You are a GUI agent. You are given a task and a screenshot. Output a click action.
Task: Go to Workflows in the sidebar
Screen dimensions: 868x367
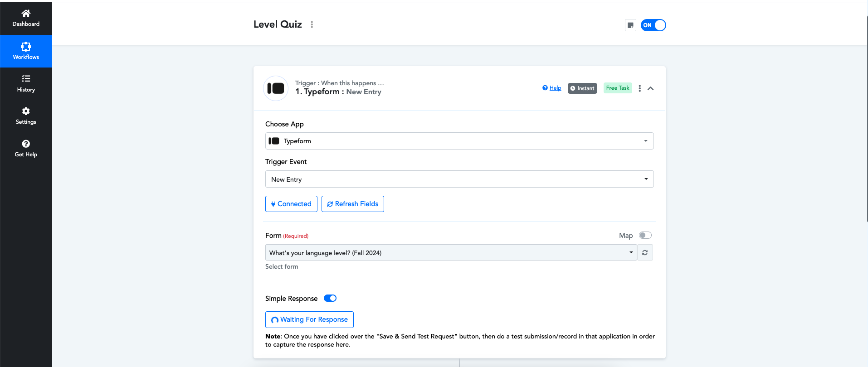(26, 51)
